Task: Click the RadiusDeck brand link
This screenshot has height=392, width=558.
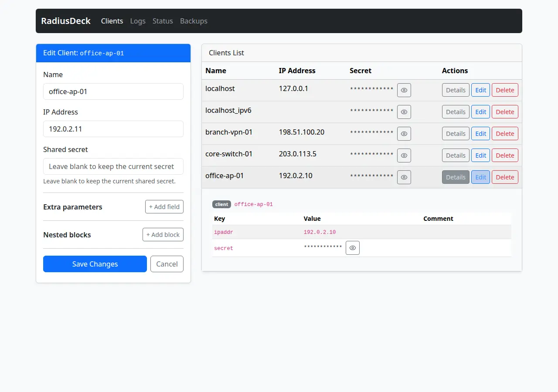Action: (66, 21)
